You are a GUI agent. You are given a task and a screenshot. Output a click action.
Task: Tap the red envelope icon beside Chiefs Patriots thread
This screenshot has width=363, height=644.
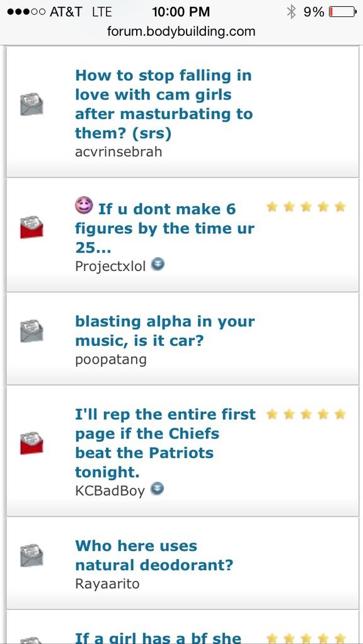32,443
